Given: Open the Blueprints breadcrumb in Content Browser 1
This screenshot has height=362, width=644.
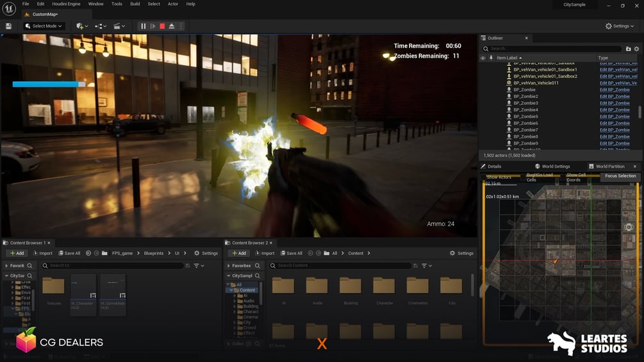Looking at the screenshot, I should pos(154,253).
